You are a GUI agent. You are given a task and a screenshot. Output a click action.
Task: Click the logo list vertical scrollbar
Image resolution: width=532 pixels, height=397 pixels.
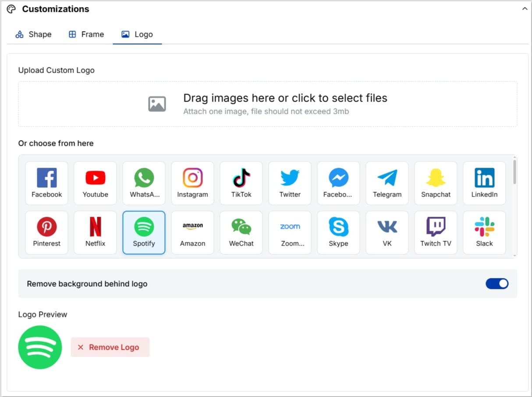514,172
